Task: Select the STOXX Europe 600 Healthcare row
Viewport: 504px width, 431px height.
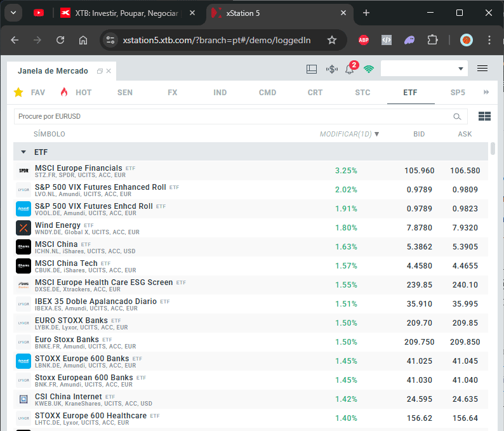Action: (251, 418)
